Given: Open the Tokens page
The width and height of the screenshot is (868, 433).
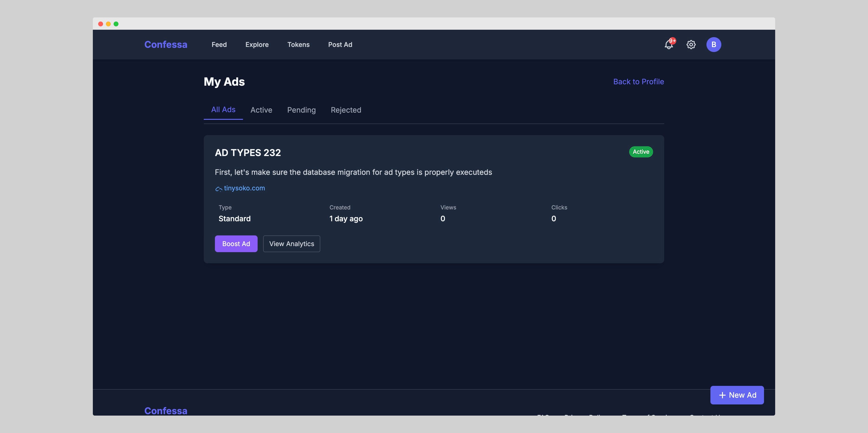Looking at the screenshot, I should pos(298,45).
